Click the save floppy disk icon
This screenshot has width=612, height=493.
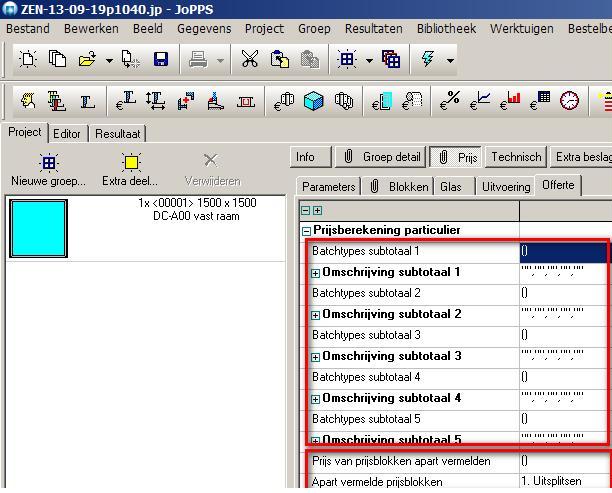pyautogui.click(x=161, y=59)
